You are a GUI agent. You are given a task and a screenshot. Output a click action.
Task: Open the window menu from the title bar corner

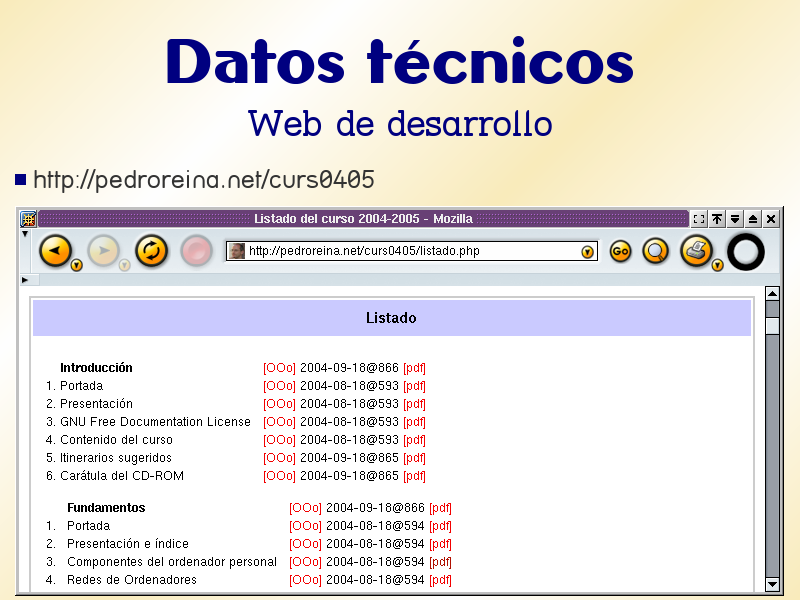(27, 218)
